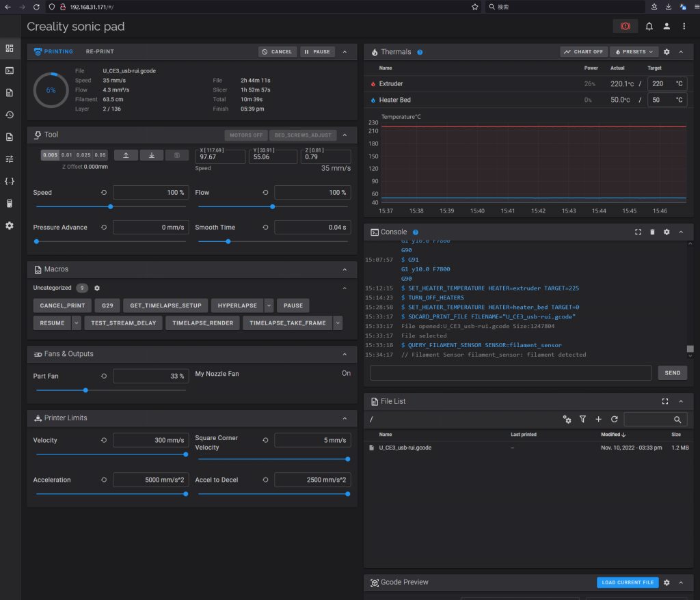Reset Part Fan speed
The height and width of the screenshot is (600, 700).
104,376
